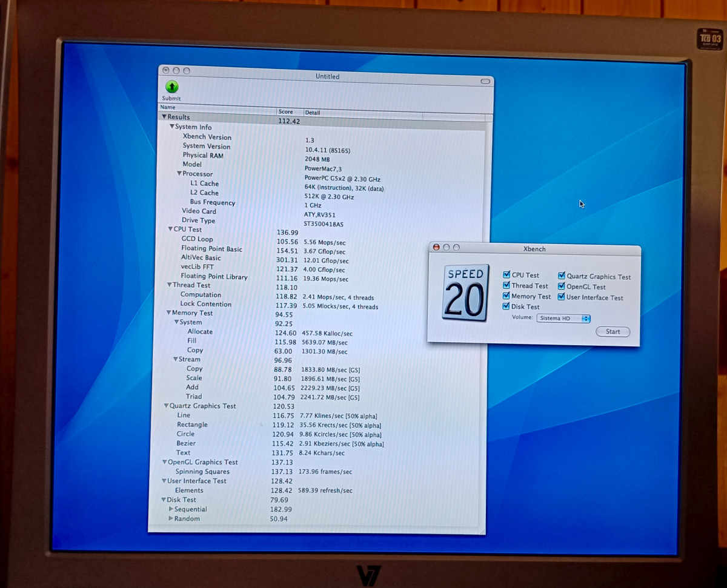Open the Volume dropdown showing Sistema HD

click(x=563, y=319)
